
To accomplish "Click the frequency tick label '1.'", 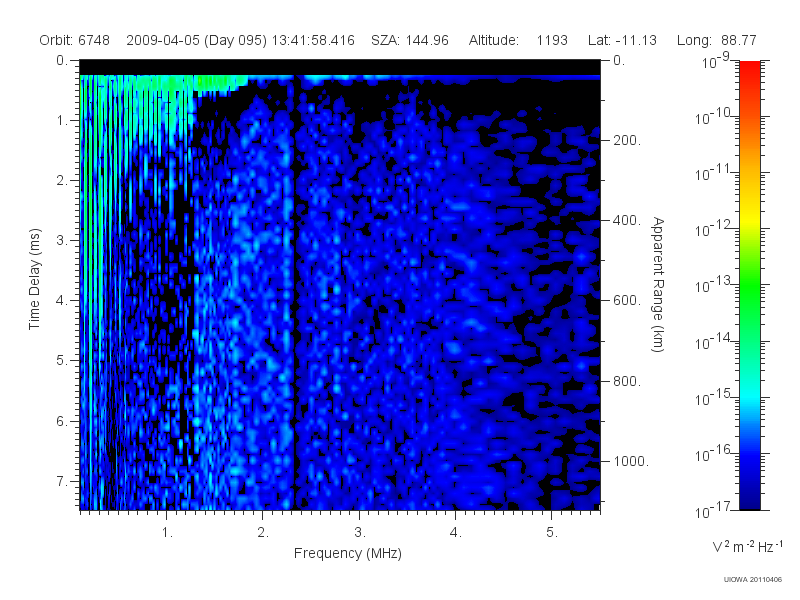I will coord(167,533).
